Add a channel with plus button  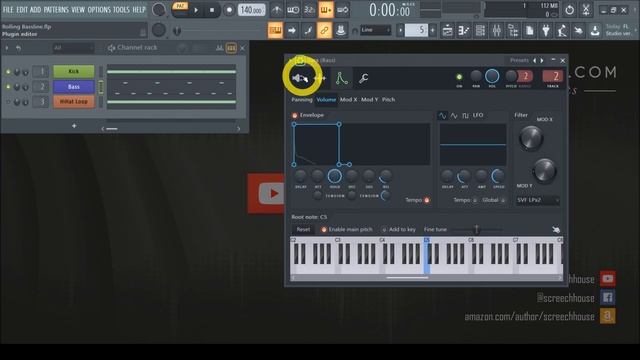pyautogui.click(x=74, y=126)
